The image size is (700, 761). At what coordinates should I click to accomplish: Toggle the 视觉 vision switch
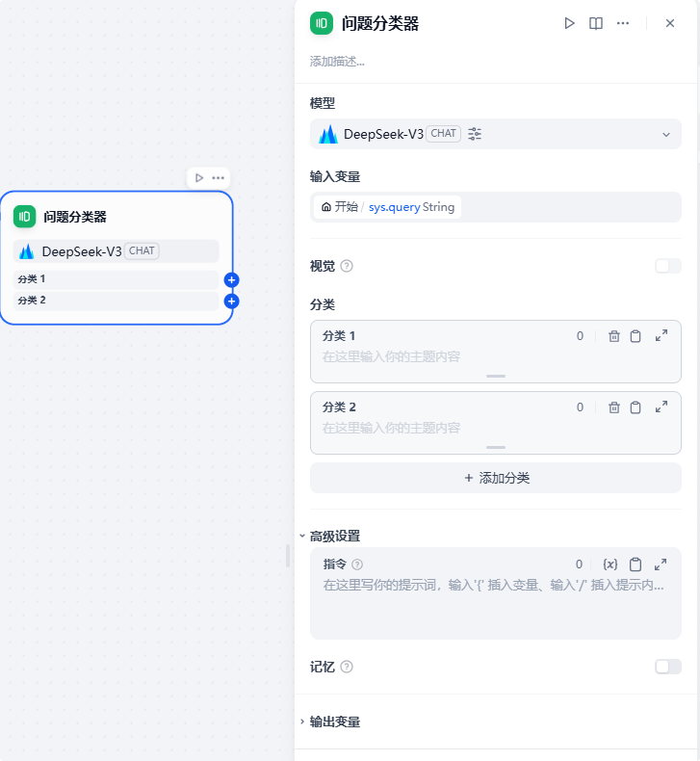tap(668, 266)
